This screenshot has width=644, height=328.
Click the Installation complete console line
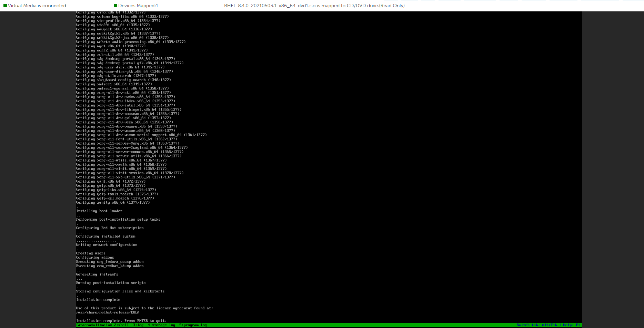point(98,299)
